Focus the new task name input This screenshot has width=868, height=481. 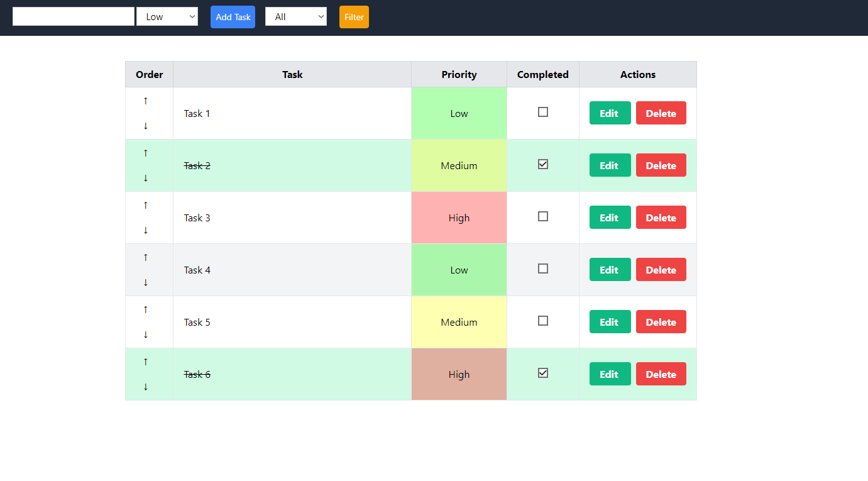click(x=74, y=17)
